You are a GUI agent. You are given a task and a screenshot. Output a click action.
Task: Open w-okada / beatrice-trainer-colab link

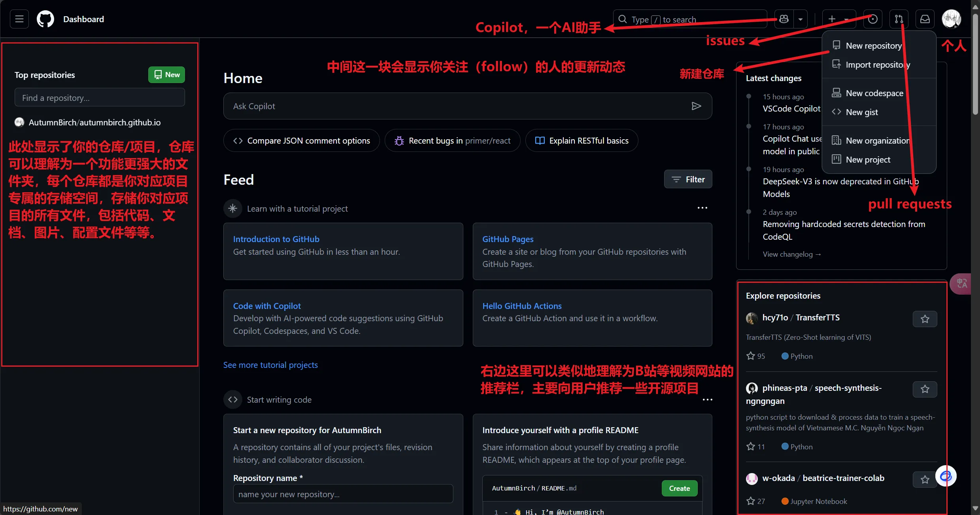pyautogui.click(x=823, y=478)
